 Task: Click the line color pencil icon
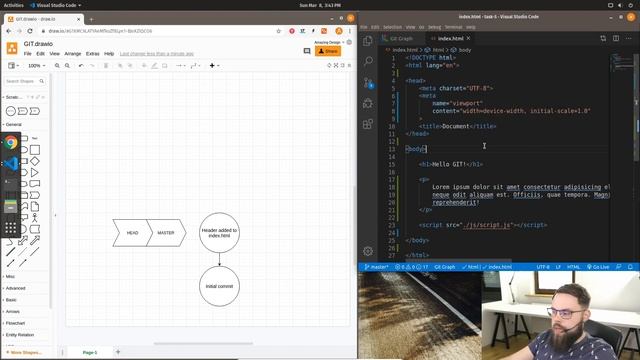pyautogui.click(x=154, y=66)
